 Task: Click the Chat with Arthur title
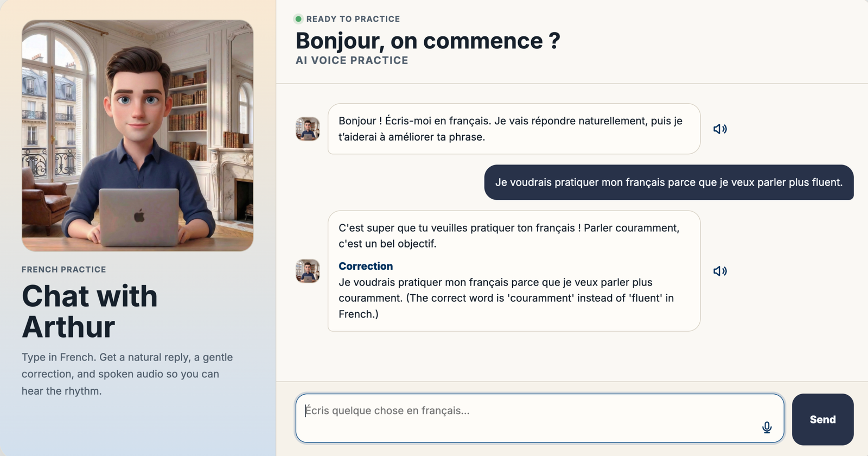pyautogui.click(x=90, y=311)
